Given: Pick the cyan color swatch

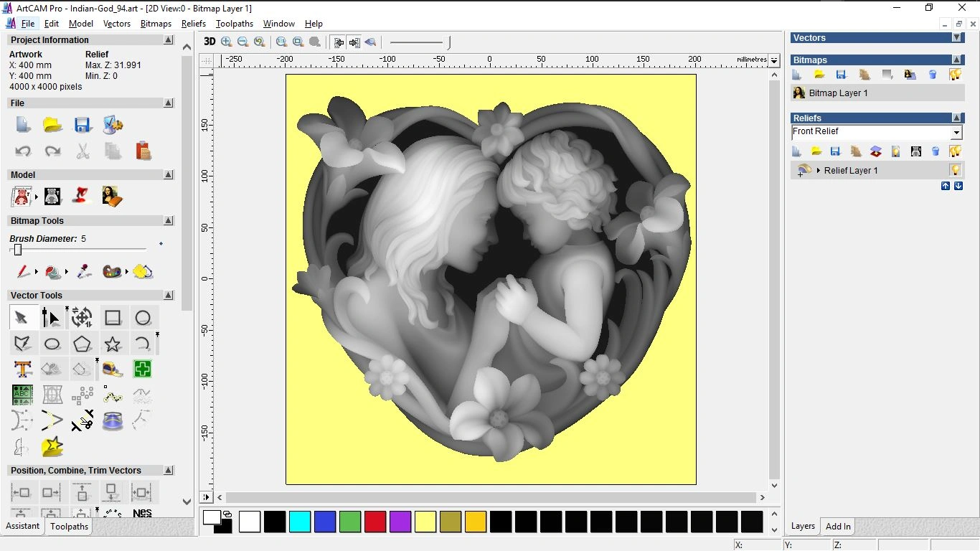Looking at the screenshot, I should pyautogui.click(x=300, y=522).
